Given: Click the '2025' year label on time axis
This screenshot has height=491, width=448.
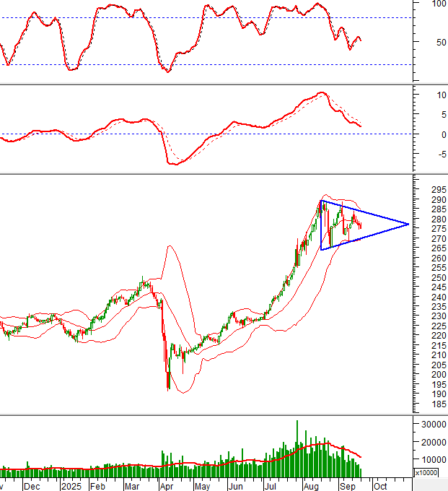Looking at the screenshot, I should click(x=70, y=486).
